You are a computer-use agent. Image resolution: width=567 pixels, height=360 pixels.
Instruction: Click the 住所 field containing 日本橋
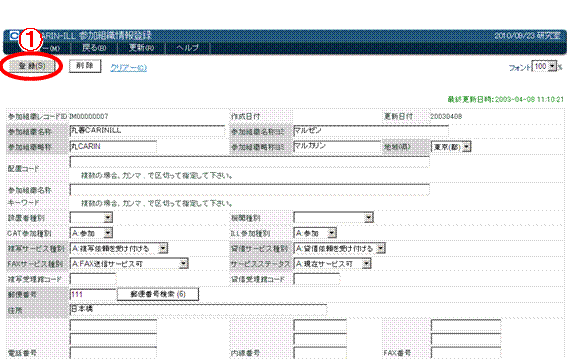198,310
